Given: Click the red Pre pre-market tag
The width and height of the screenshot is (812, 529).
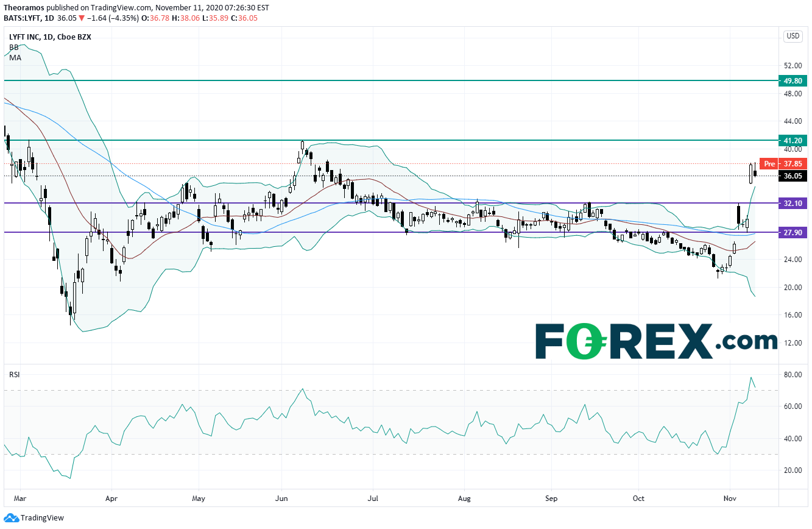Looking at the screenshot, I should click(x=769, y=163).
